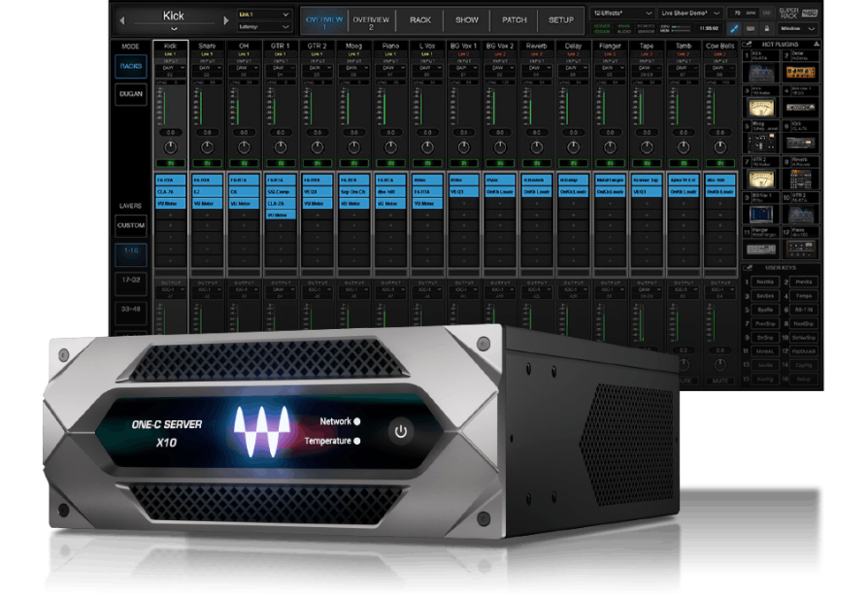
Task: Toggle the IN button on Flanger rack
Action: click(x=610, y=163)
